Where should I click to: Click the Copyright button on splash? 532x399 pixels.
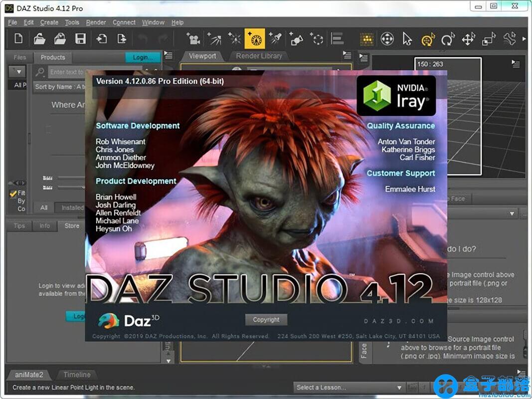(x=266, y=320)
